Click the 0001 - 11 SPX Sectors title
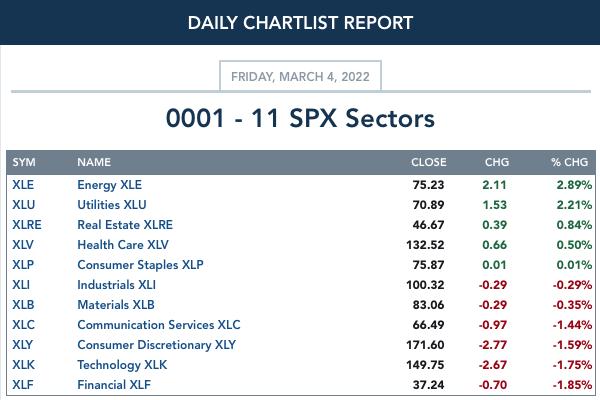 pos(300,118)
